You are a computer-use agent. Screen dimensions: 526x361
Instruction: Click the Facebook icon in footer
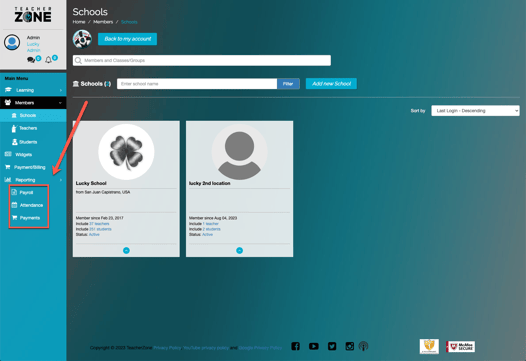[x=296, y=346]
